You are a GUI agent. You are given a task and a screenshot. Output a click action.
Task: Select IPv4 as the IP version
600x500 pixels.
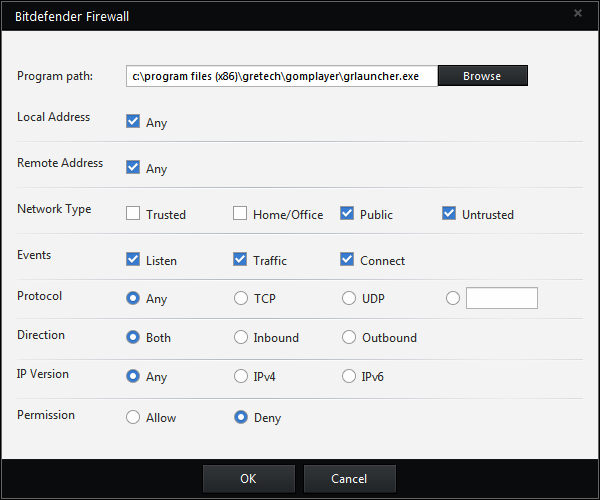tap(240, 376)
